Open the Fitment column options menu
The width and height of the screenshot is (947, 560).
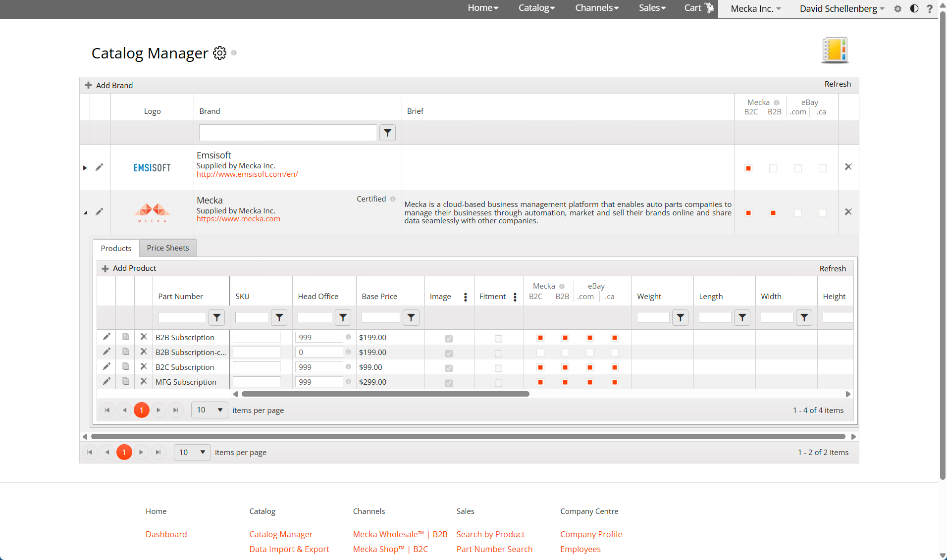[515, 297]
